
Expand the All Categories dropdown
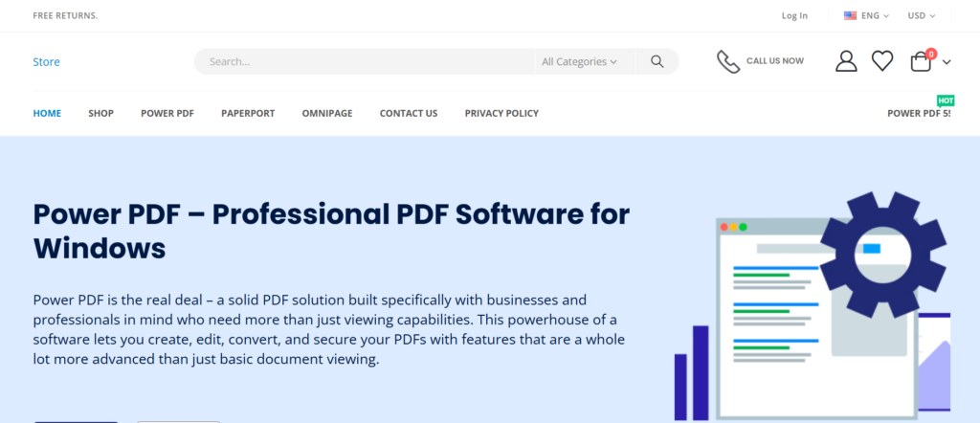pos(579,61)
